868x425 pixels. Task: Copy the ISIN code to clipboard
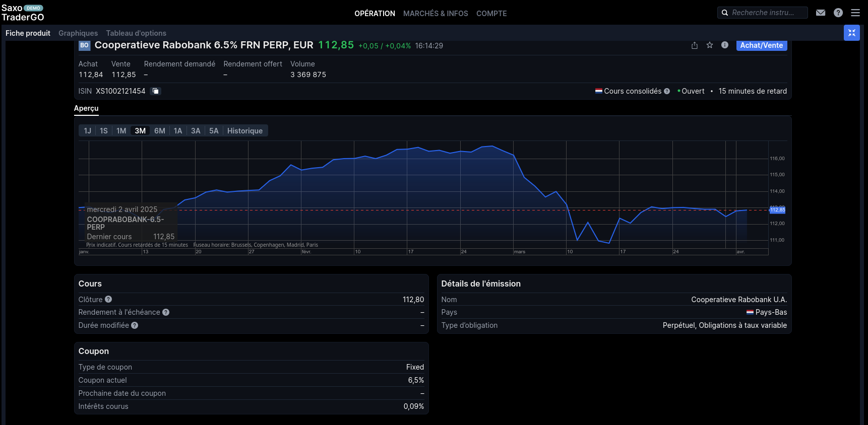coord(156,91)
